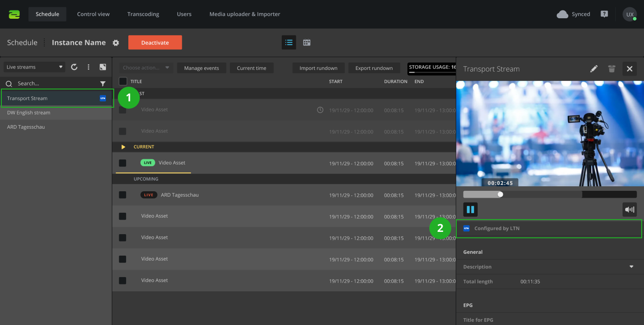Open the Live streams dropdown
The height and width of the screenshot is (325, 644).
tap(34, 67)
